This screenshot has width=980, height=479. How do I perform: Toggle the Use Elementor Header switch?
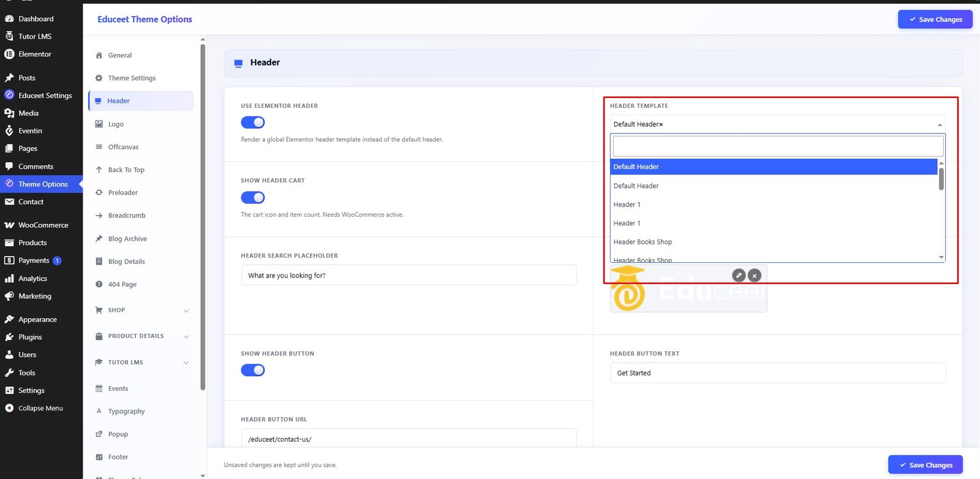[253, 123]
